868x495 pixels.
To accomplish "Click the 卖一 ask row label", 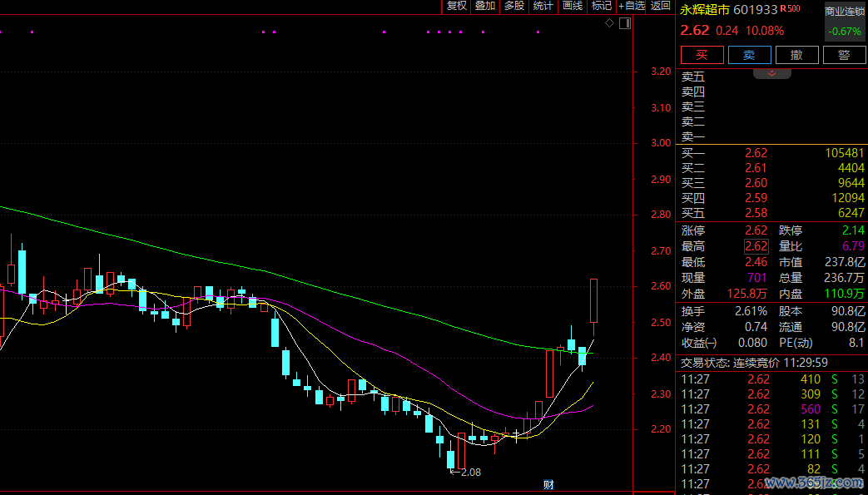I will [693, 136].
